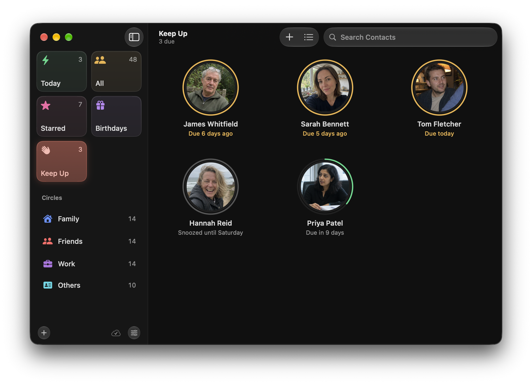Click the gift Birthdays icon
This screenshot has width=532, height=392.
(100, 105)
